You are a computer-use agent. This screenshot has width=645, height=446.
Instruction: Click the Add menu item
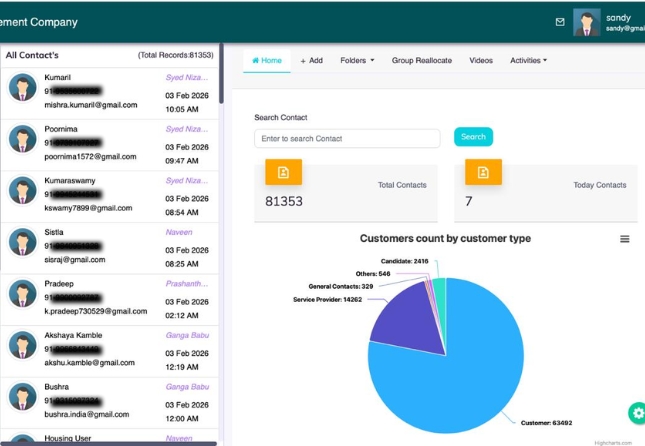311,61
